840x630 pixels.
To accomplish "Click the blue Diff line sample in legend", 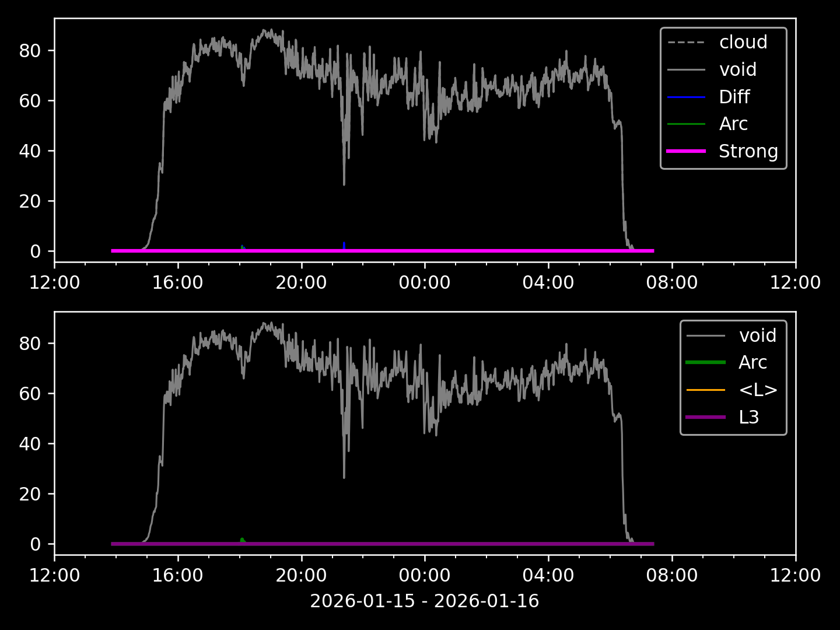I will pos(686,97).
